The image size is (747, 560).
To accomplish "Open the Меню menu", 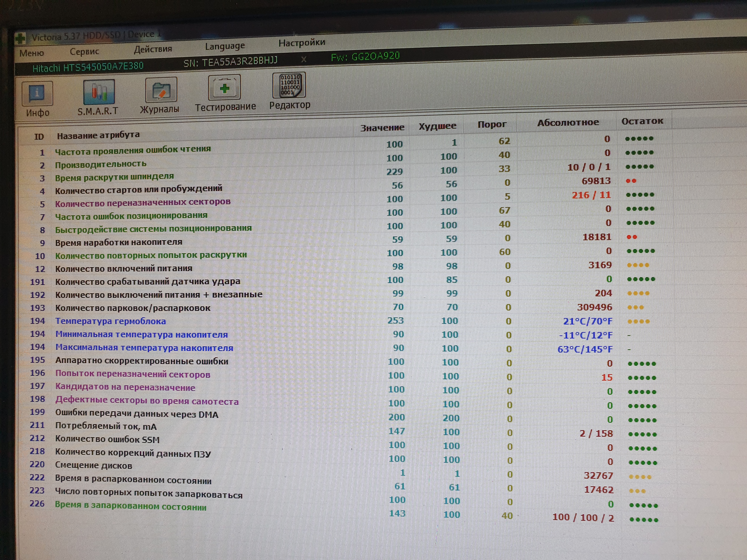I will tap(31, 53).
